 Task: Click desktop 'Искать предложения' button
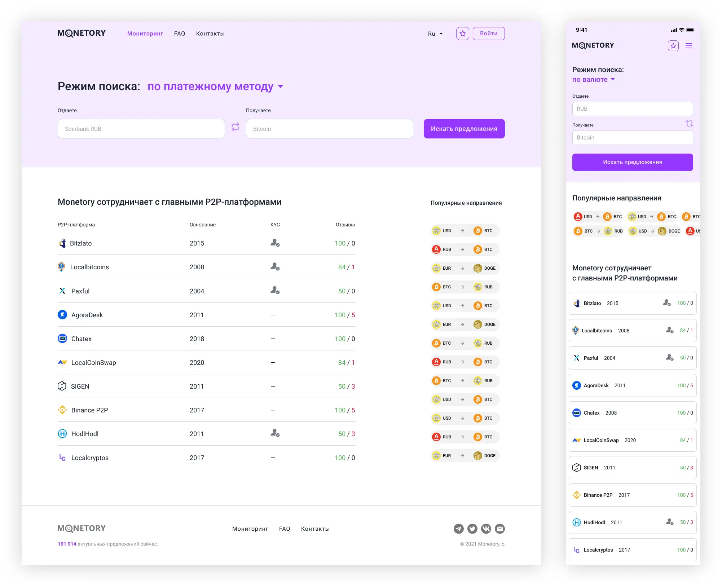464,129
